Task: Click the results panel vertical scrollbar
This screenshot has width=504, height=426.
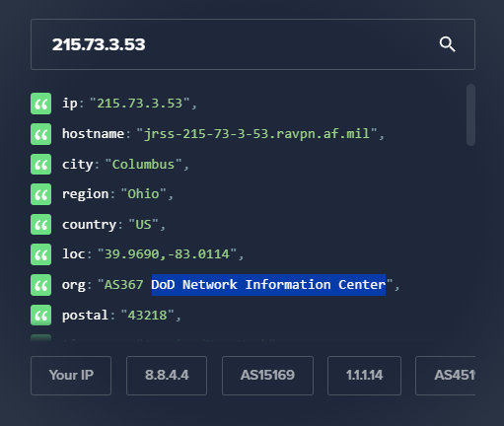Action: click(470, 114)
